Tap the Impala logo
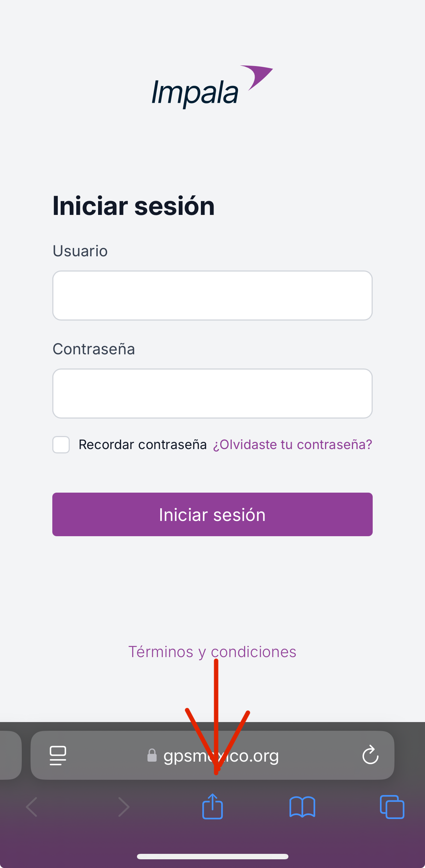The width and height of the screenshot is (425, 868). (x=212, y=86)
